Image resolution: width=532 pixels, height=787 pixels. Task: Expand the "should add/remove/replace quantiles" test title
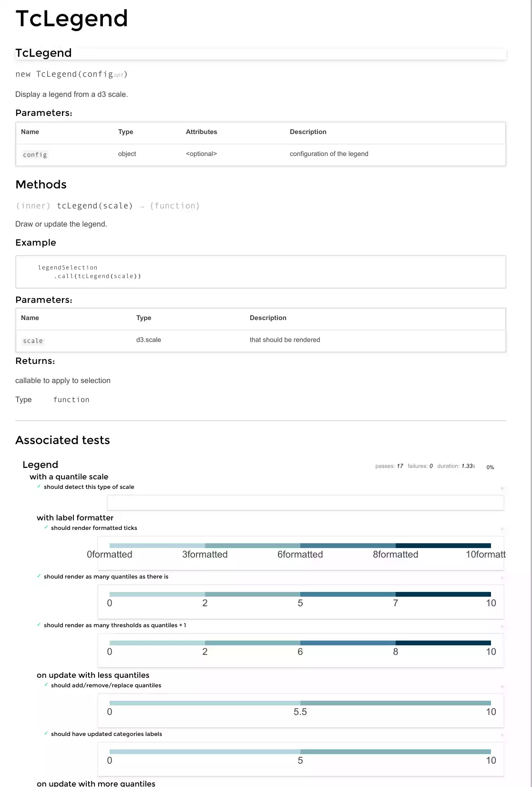pyautogui.click(x=106, y=685)
